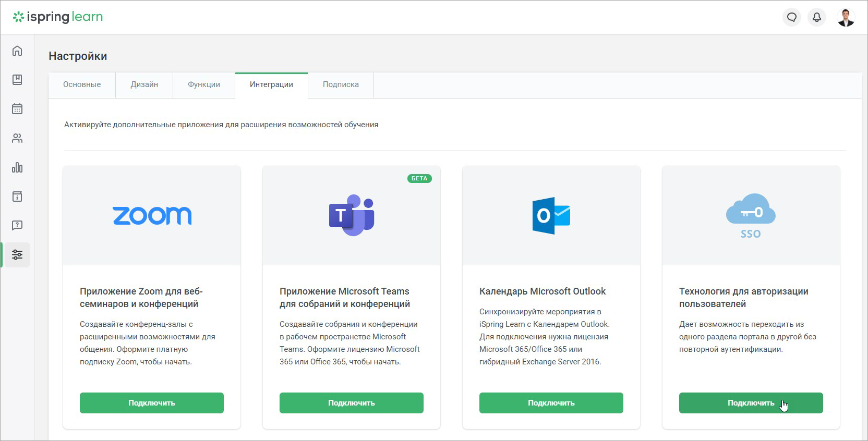
Task: Switch to the Подписка tab
Action: (341, 84)
